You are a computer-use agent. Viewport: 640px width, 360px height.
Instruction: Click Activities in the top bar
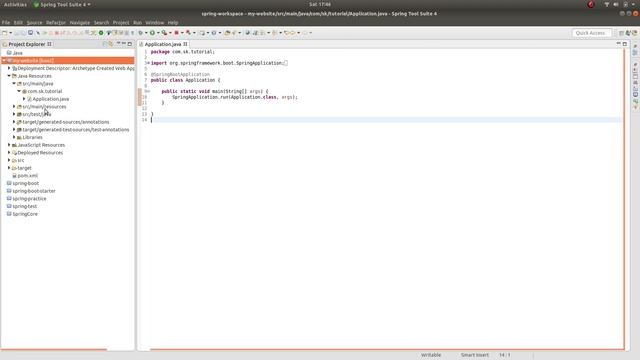[x=15, y=4]
